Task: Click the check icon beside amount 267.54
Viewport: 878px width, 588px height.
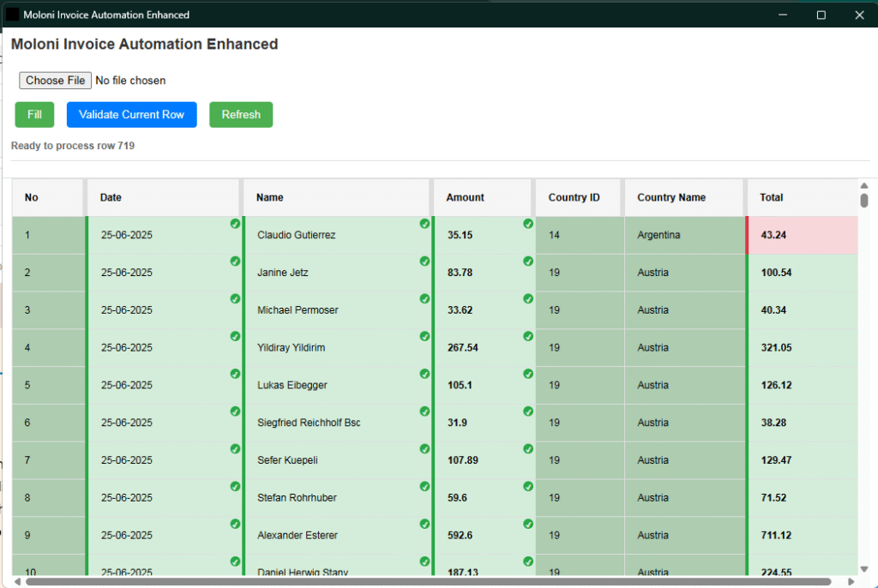Action: 528,336
